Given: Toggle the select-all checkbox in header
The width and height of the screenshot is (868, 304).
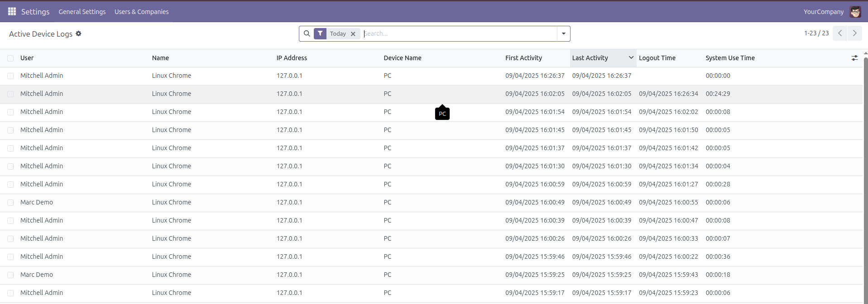Looking at the screenshot, I should (x=10, y=58).
